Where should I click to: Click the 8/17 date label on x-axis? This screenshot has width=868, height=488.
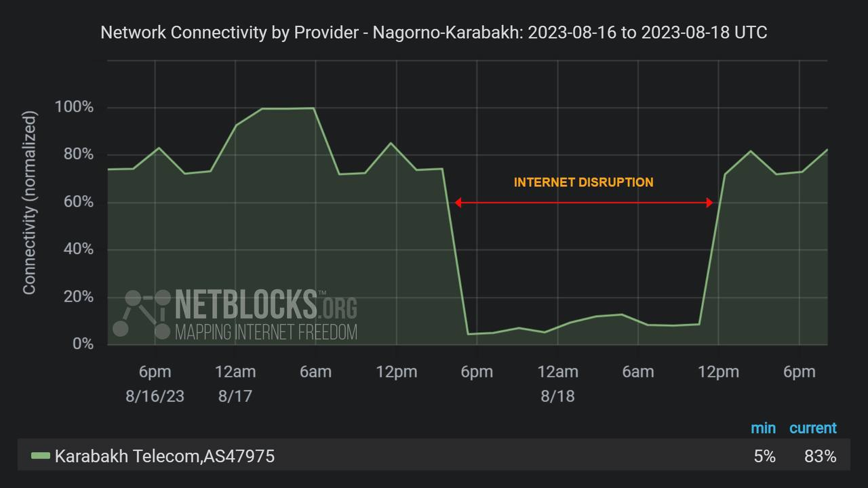[x=235, y=396]
